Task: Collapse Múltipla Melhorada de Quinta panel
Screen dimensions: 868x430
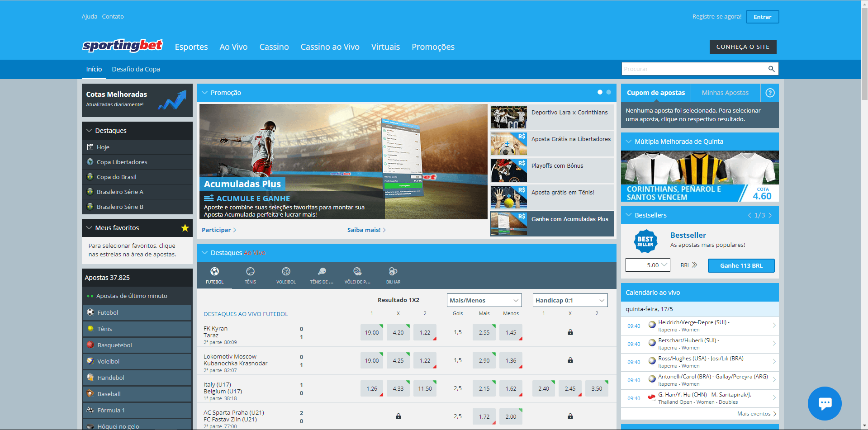Action: click(x=629, y=142)
